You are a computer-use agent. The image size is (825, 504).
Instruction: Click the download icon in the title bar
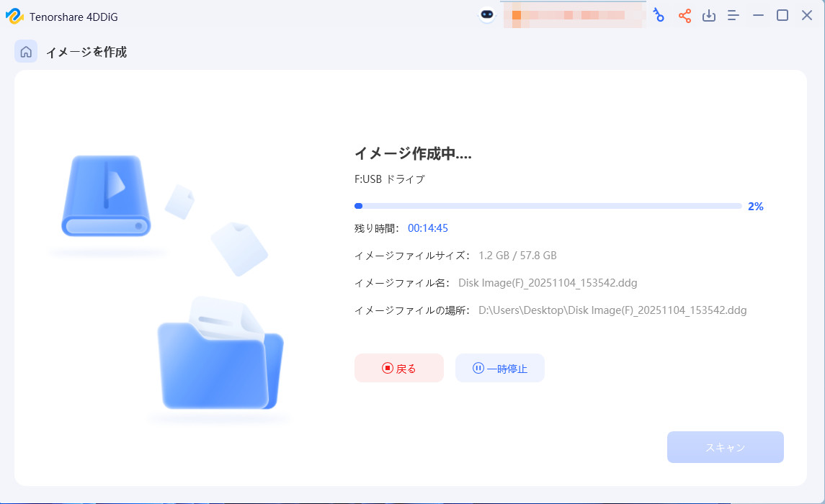coord(708,14)
